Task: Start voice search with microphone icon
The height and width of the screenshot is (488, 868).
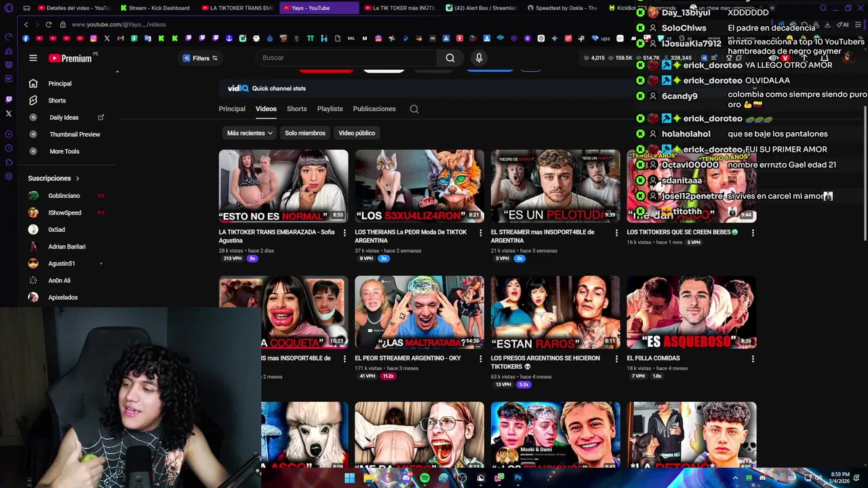Action: 479,58
